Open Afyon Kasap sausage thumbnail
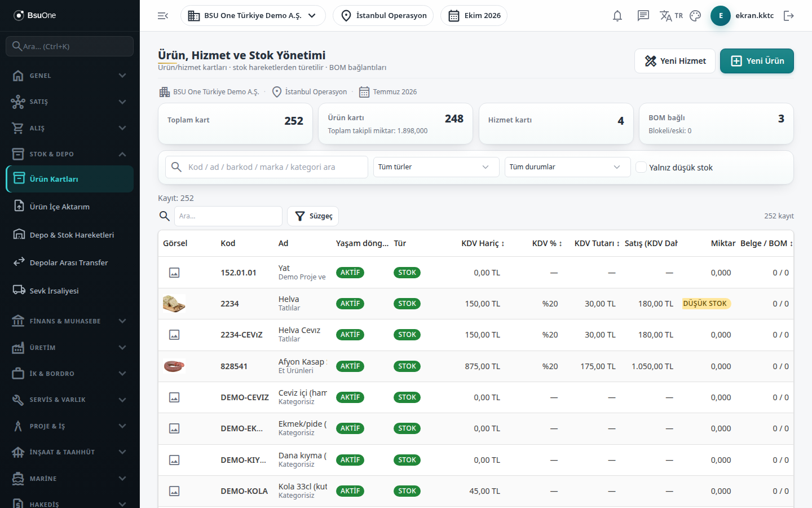812x508 pixels. click(174, 366)
